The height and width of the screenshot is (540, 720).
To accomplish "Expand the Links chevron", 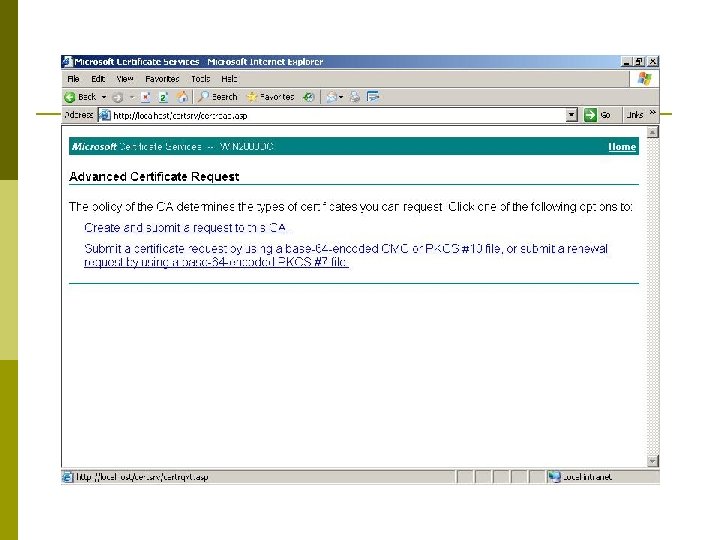I will coord(652,112).
